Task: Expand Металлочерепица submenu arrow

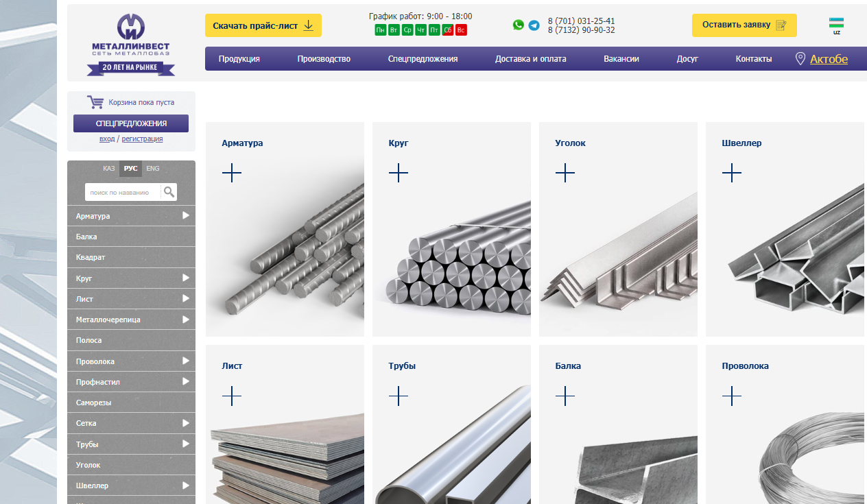Action: 186,319
